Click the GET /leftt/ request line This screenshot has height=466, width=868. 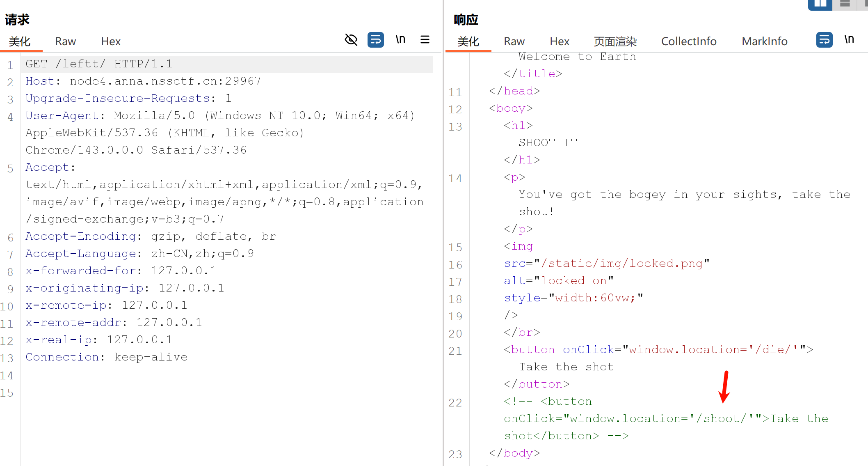click(99, 64)
